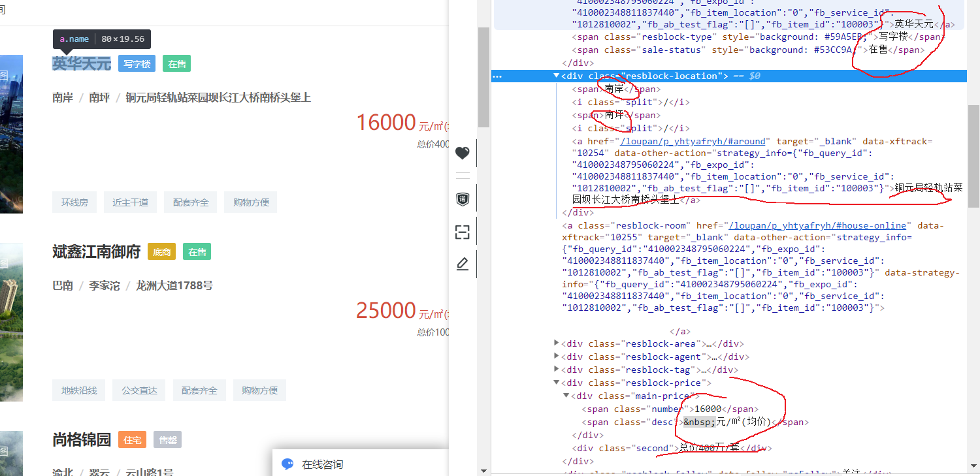Viewport: 980px width, 476px height.
Task: Click the 公交直达 feature tag
Action: tap(139, 390)
